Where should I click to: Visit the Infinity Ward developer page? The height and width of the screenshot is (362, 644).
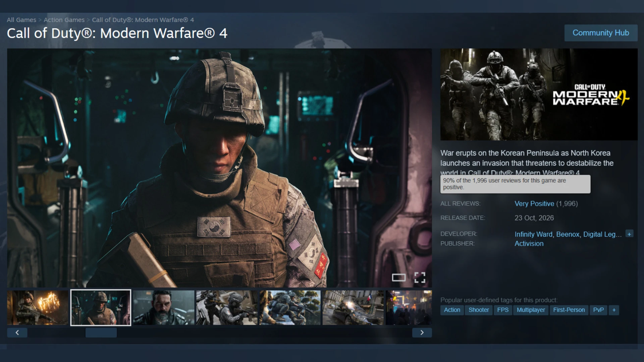[x=533, y=234]
